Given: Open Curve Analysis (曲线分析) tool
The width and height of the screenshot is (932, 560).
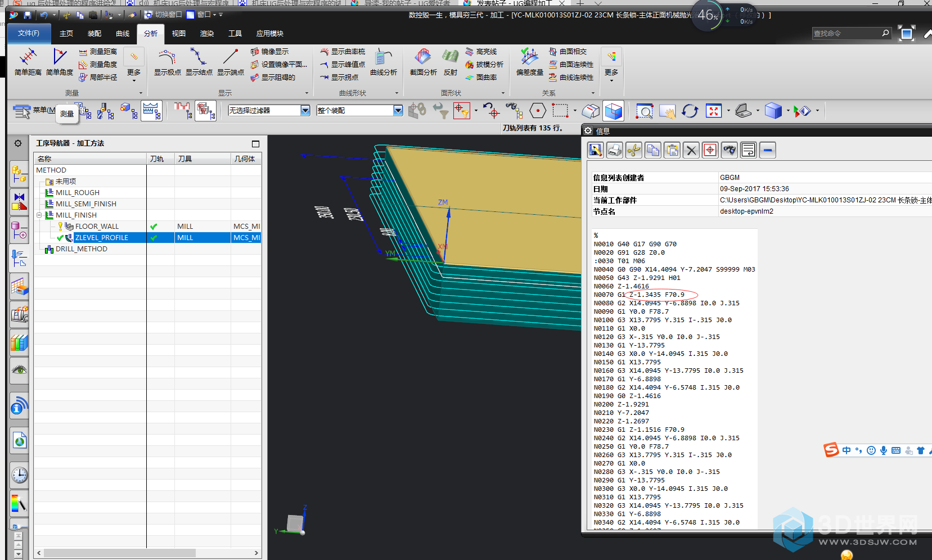Looking at the screenshot, I should click(x=384, y=62).
